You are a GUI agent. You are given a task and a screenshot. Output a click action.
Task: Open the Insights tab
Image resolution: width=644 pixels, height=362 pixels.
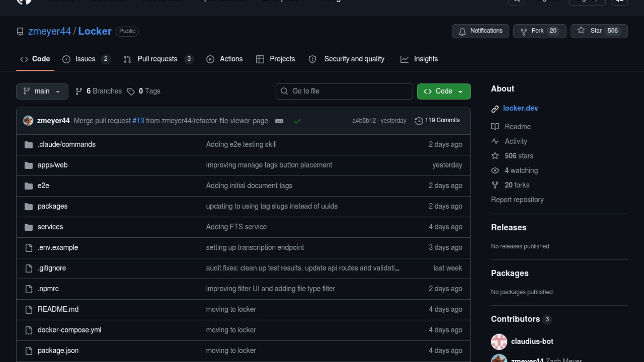tap(425, 59)
